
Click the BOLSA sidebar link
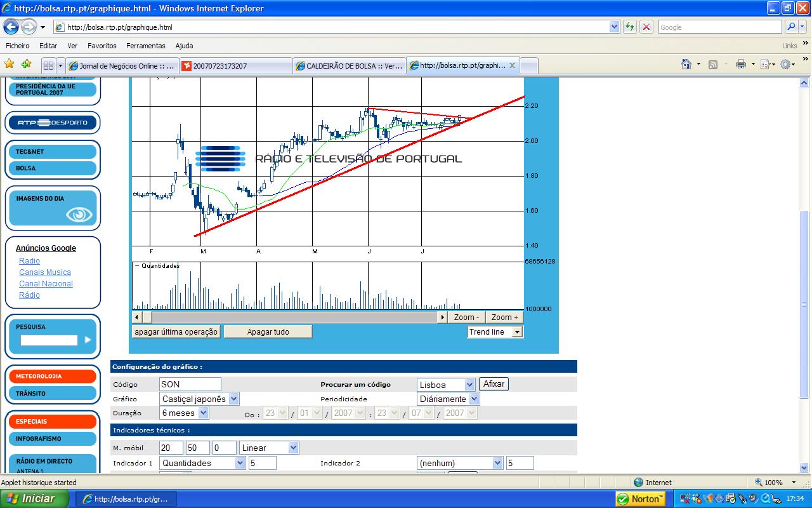click(x=53, y=168)
